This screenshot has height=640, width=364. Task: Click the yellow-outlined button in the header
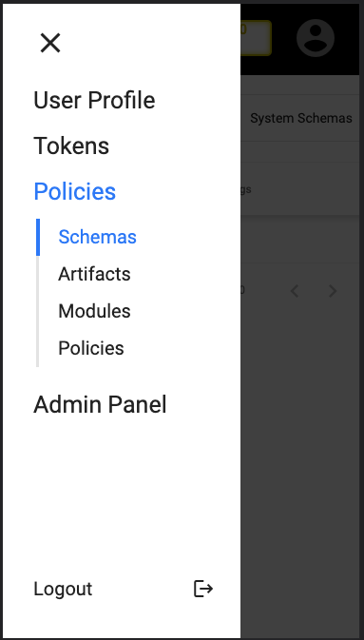coord(256,38)
